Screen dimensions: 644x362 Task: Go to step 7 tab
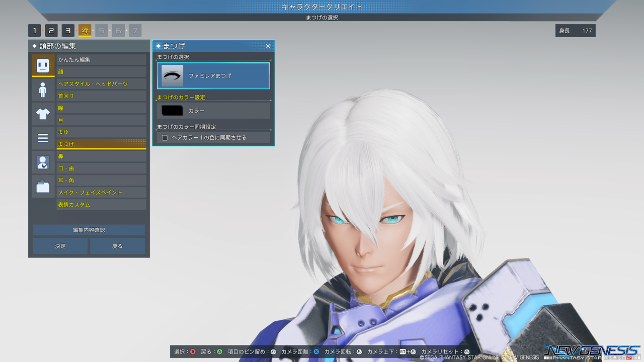click(x=135, y=31)
